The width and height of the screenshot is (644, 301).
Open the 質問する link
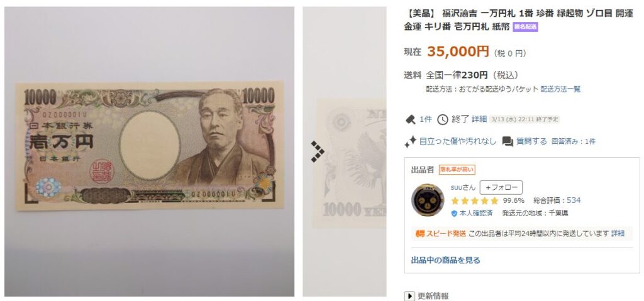pos(531,141)
